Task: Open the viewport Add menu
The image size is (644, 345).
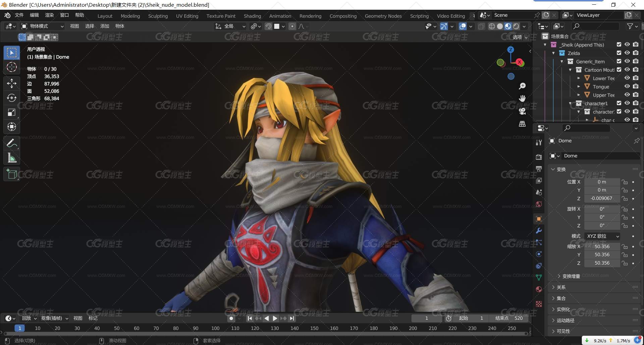Action: pos(105,26)
